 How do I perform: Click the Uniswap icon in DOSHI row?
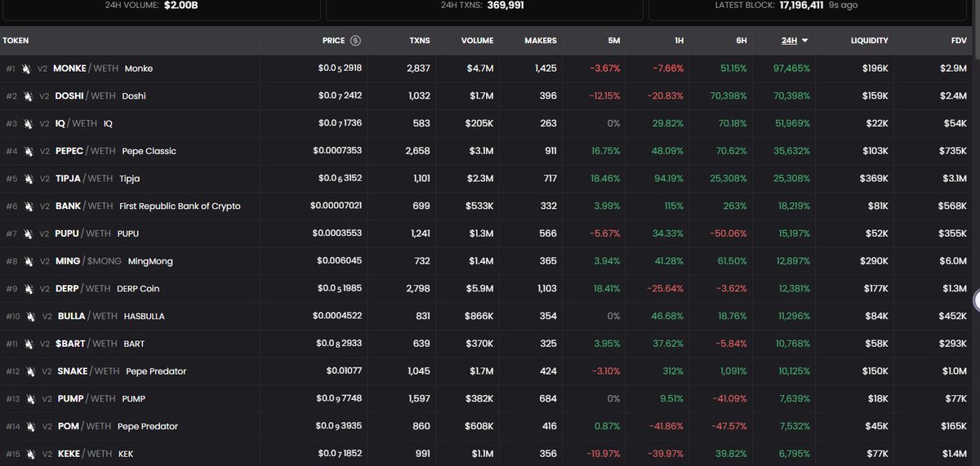[x=29, y=96]
